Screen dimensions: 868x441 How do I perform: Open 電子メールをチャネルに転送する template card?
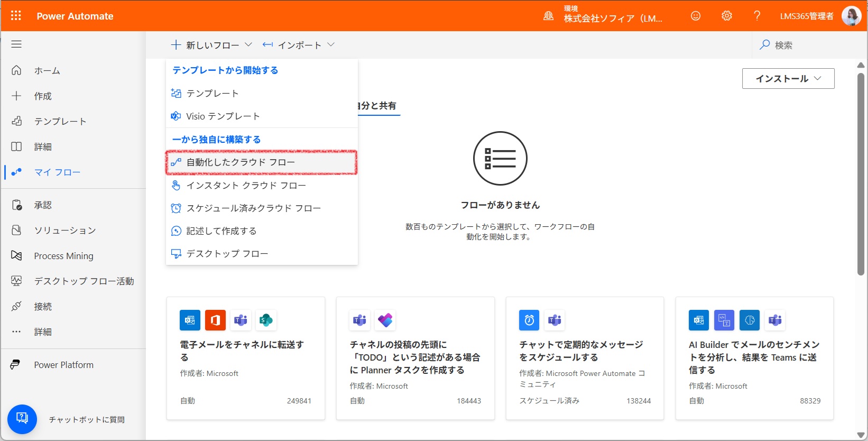246,359
